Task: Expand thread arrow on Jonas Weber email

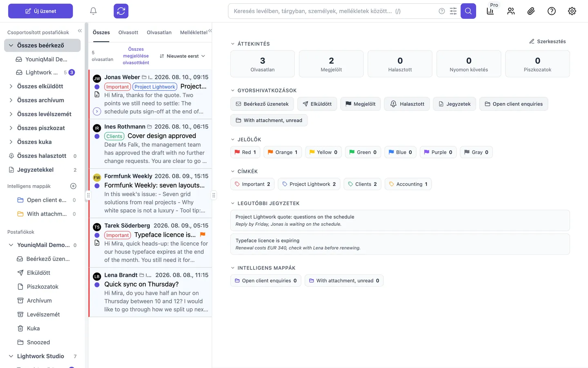Action: (x=97, y=111)
